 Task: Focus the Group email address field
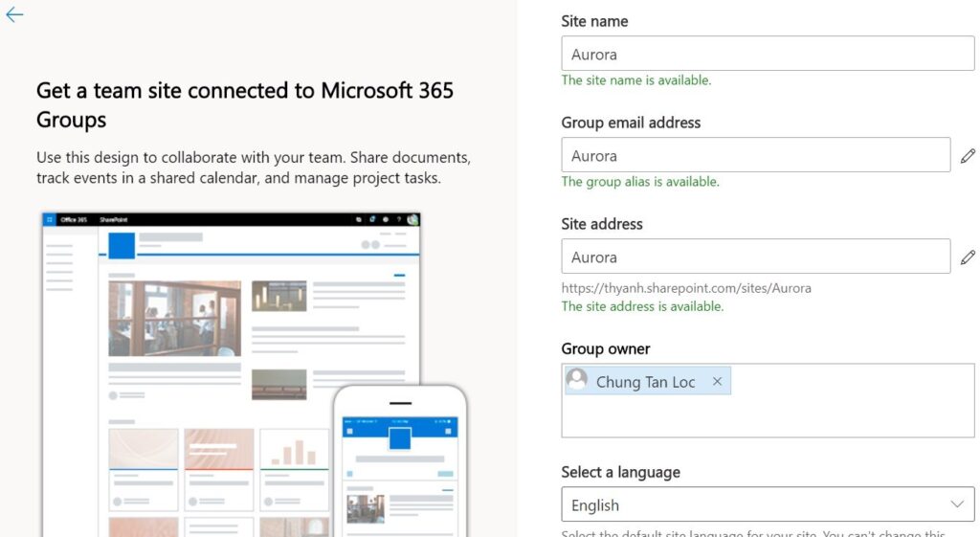756,155
